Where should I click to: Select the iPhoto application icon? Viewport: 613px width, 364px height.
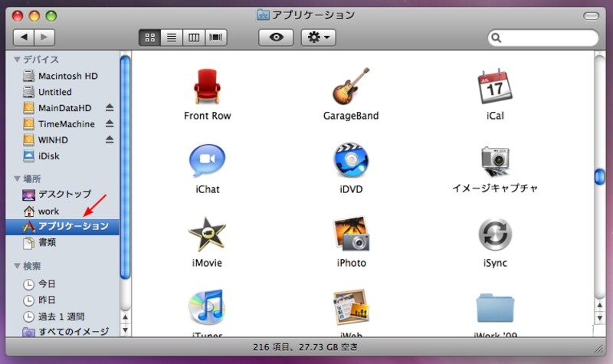351,234
